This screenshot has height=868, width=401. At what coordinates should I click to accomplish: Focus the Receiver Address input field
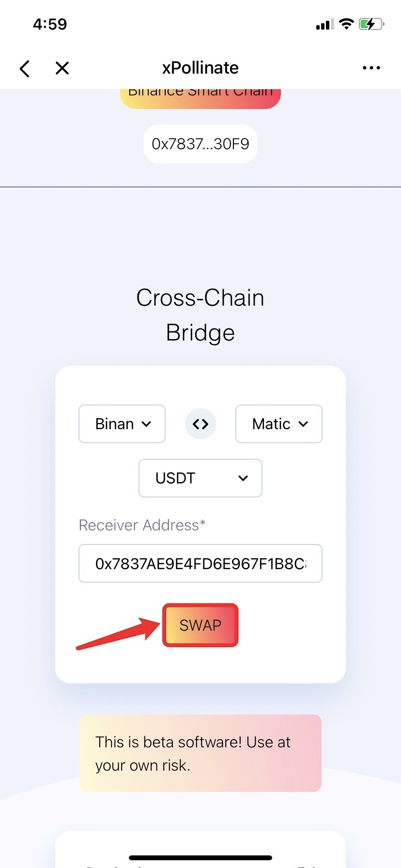200,563
